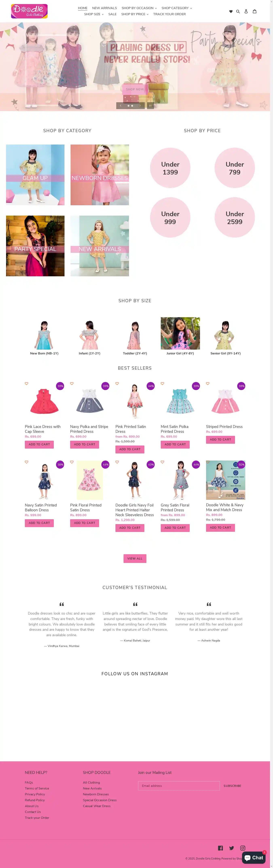Pause the hero banner slideshow

click(150, 105)
